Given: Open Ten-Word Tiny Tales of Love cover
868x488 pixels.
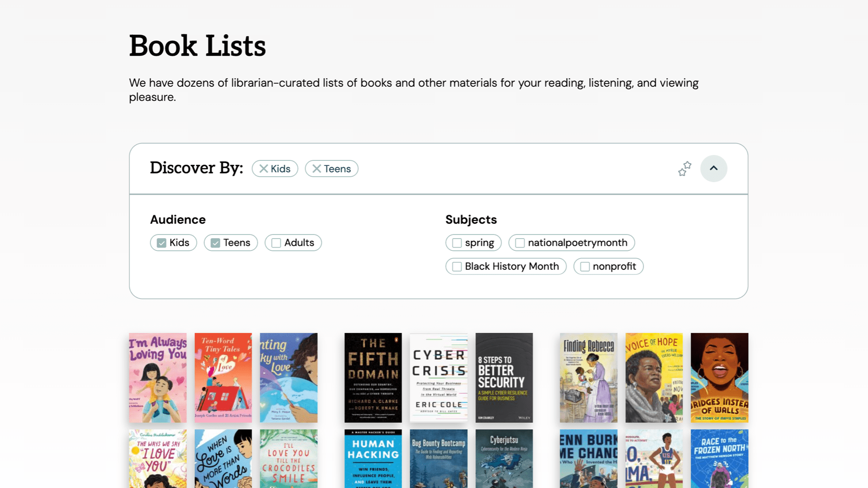Looking at the screenshot, I should pos(223,378).
